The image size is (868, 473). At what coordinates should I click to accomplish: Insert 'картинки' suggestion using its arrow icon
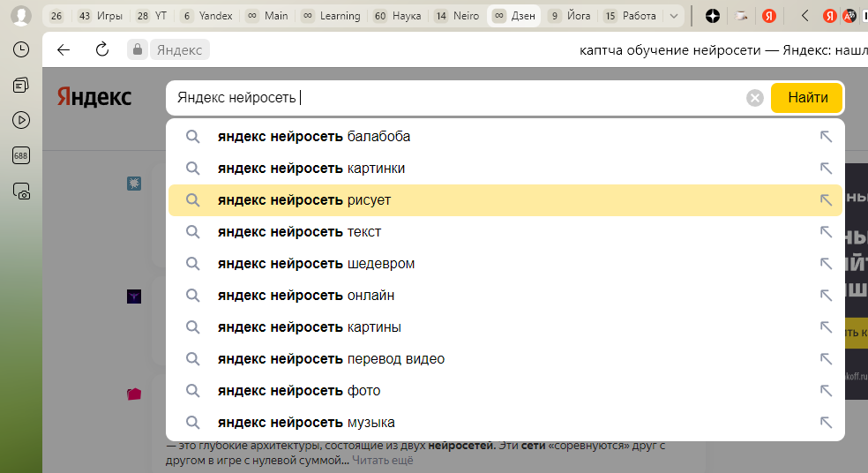(x=826, y=168)
